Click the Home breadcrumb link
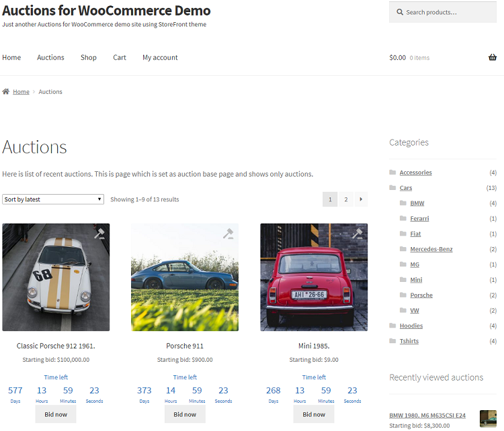Viewport: 504px width, 431px height. [22, 92]
